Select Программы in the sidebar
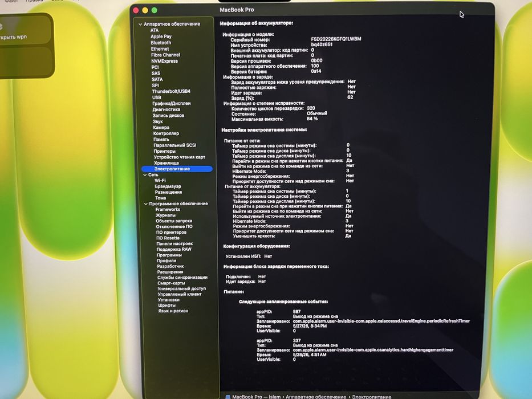The image size is (532, 399). click(169, 255)
